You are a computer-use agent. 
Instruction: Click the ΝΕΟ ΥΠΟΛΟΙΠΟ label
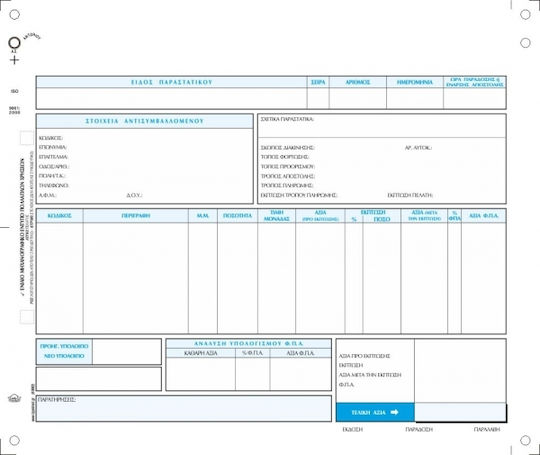(64, 356)
